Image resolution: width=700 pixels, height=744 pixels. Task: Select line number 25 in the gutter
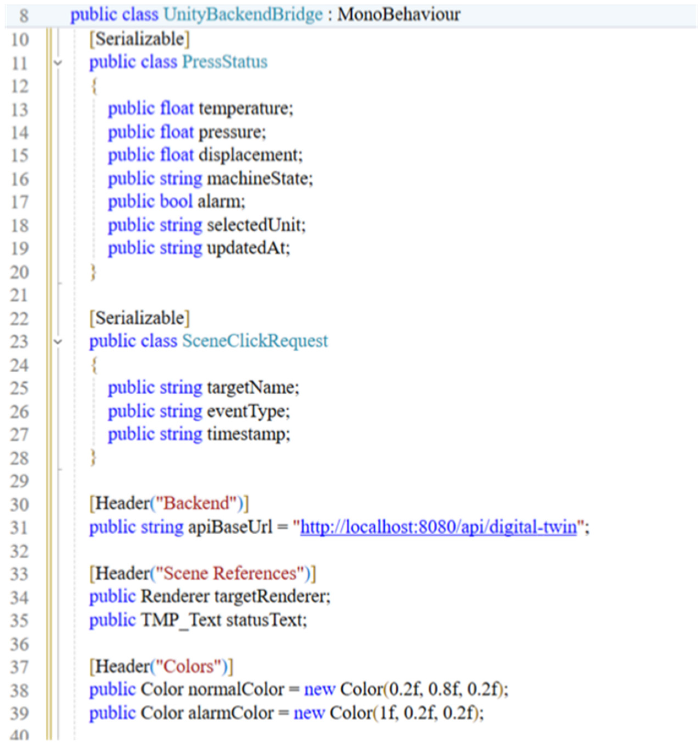point(20,388)
